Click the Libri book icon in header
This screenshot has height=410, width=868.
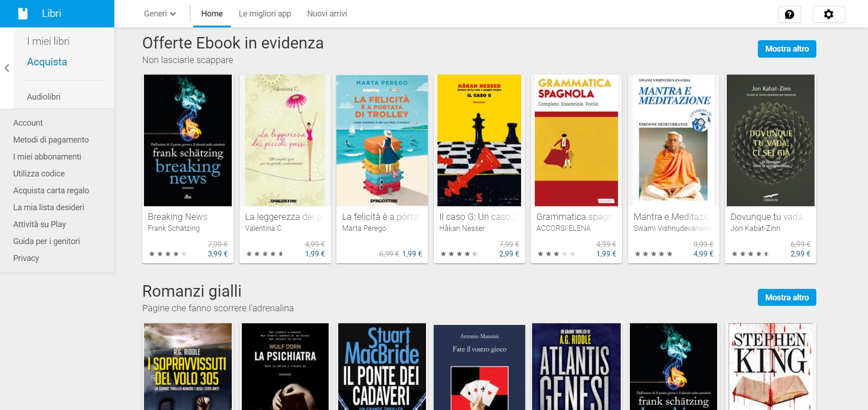coord(23,14)
